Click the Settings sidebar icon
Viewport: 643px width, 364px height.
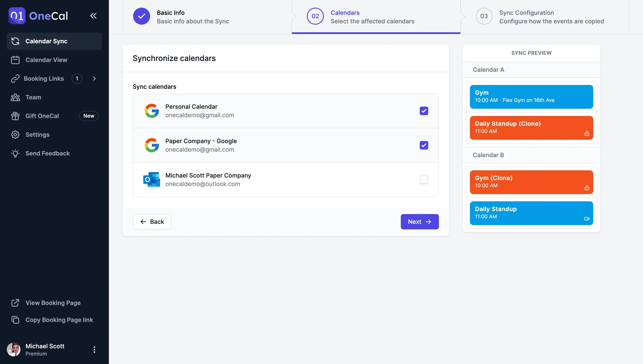tap(15, 134)
